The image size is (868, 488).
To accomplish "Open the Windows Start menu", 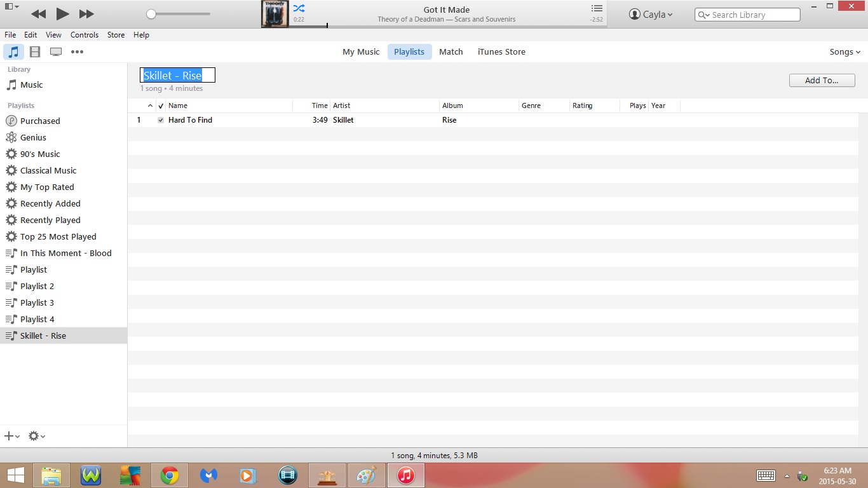I will (x=16, y=475).
